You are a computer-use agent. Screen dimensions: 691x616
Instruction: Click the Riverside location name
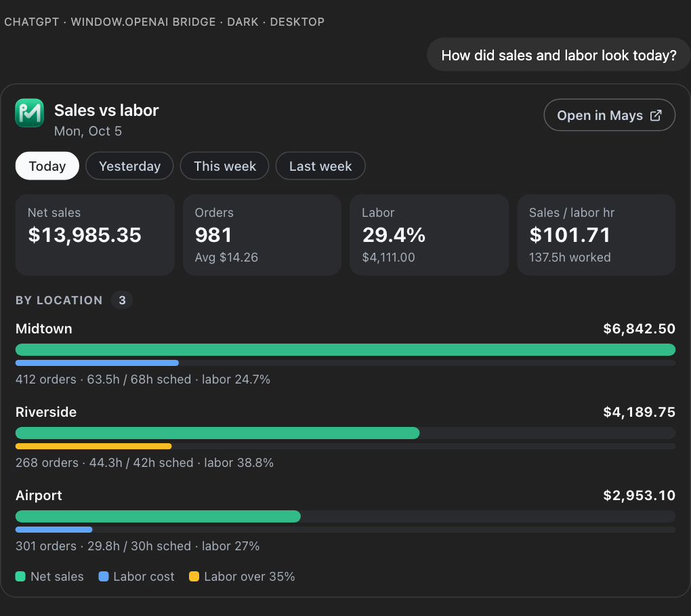point(46,412)
